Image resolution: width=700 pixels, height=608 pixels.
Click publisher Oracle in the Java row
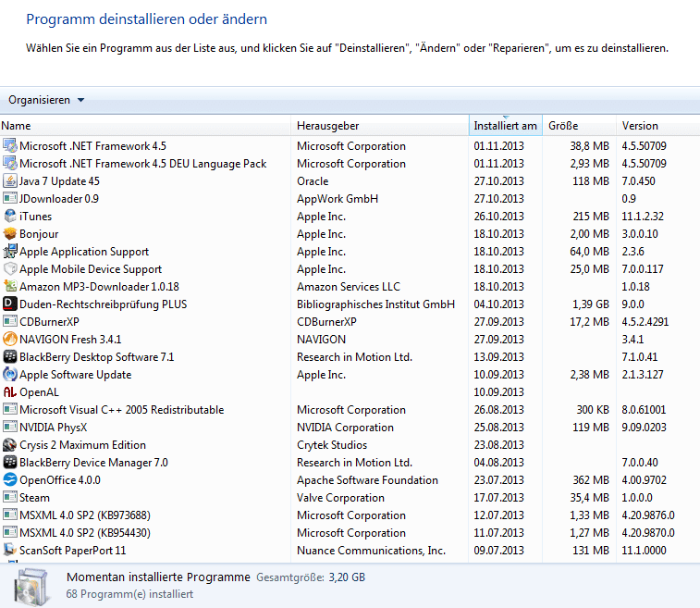[313, 181]
